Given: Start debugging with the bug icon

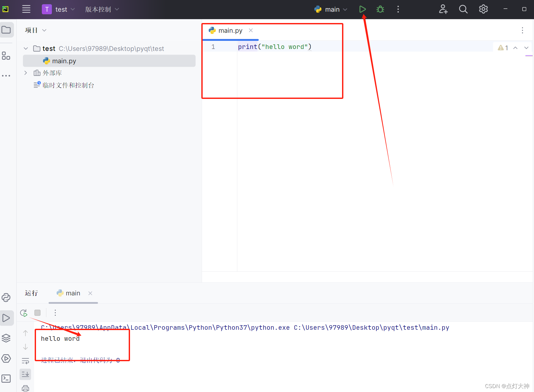Looking at the screenshot, I should 380,9.
